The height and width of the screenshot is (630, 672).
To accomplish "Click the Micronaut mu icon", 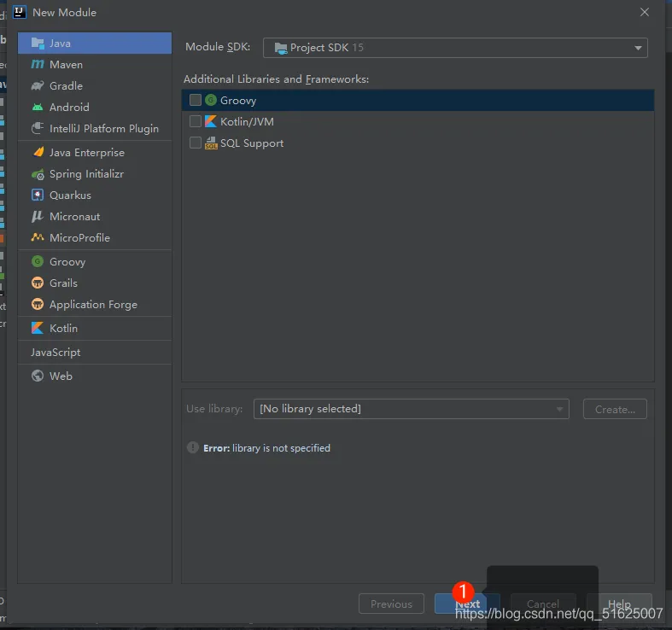I will click(38, 217).
